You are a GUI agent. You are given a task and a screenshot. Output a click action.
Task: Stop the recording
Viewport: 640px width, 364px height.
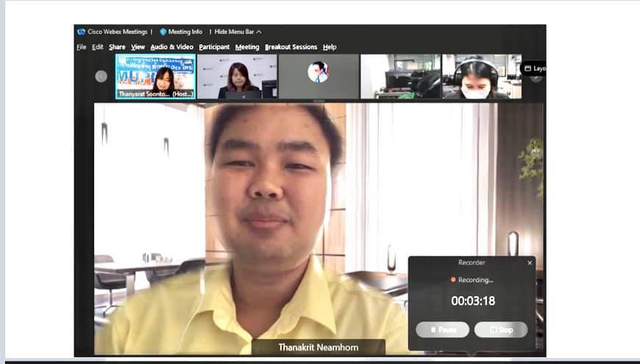[x=501, y=329]
